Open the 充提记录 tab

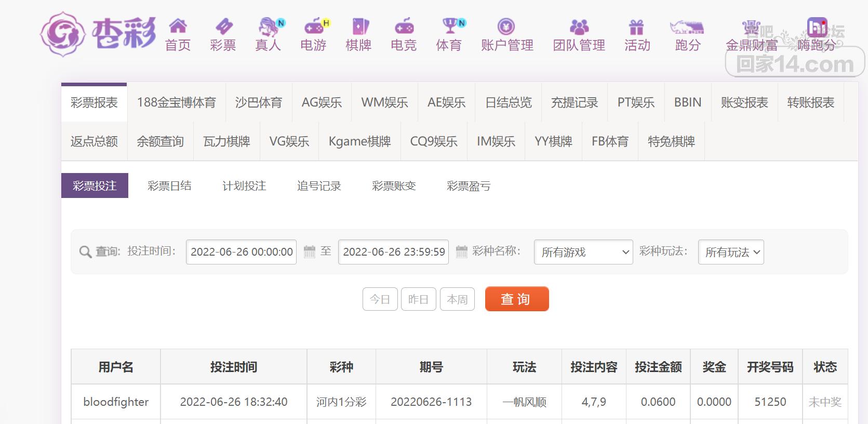click(x=575, y=102)
